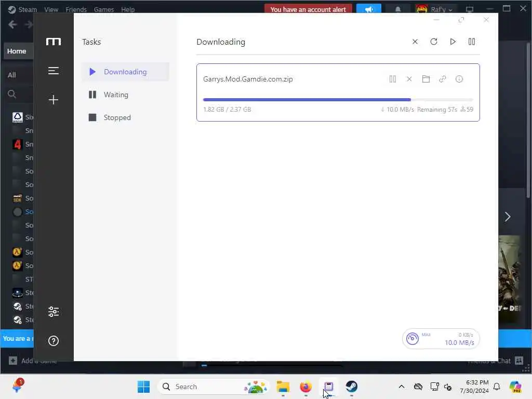Copy the download link
Screen dimensions: 532x399
click(443, 79)
